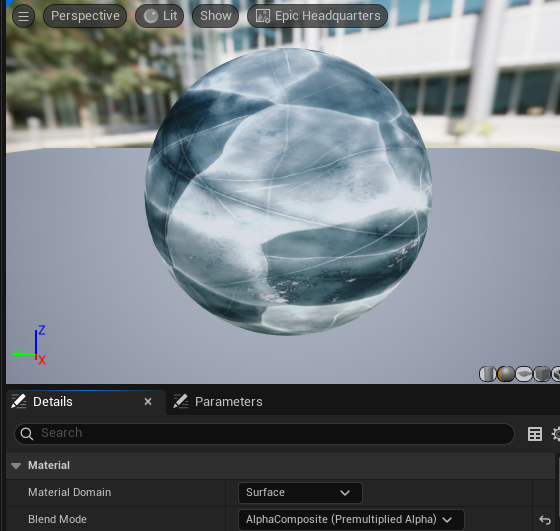
Task: Open the Perspective view mode menu
Action: coord(85,16)
